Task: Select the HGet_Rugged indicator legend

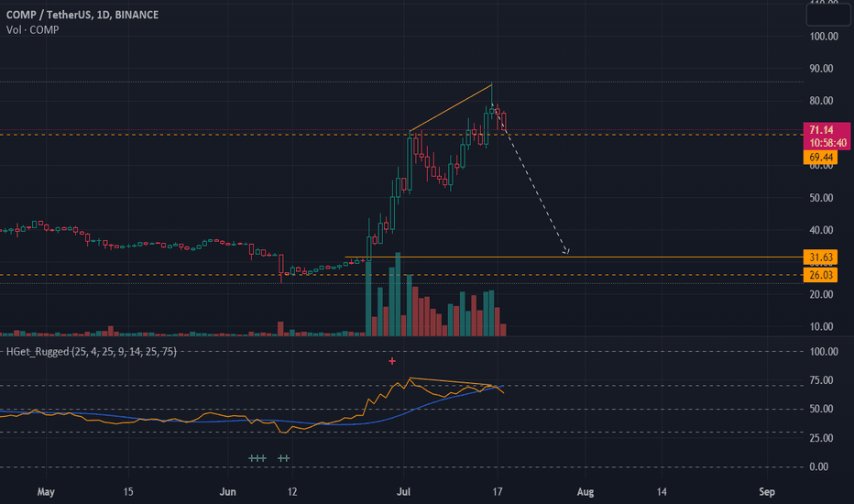Action: pos(92,352)
